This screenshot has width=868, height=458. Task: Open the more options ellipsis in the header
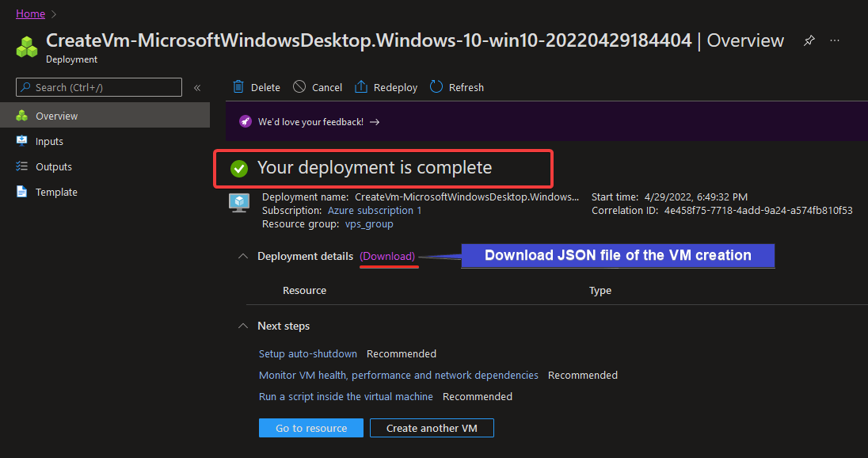point(835,40)
